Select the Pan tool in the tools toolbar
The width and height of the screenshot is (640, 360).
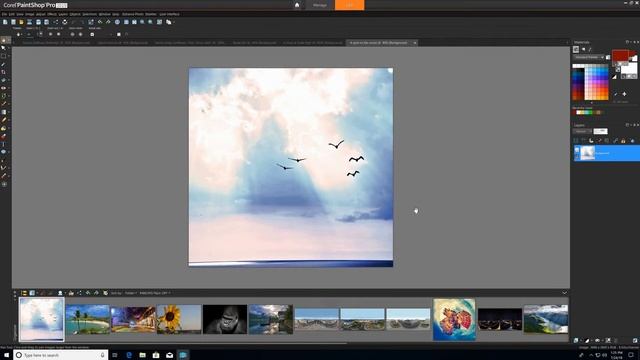tap(4, 40)
